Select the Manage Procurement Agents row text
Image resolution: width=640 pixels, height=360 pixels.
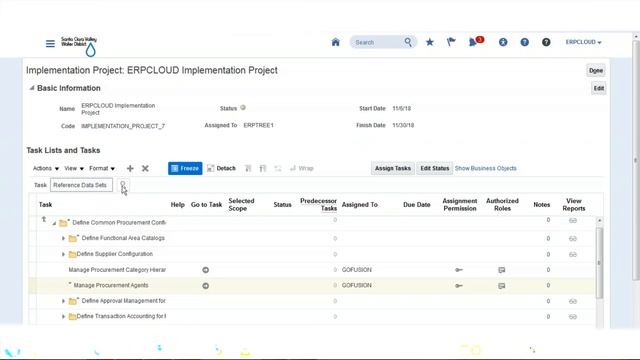[x=111, y=285]
